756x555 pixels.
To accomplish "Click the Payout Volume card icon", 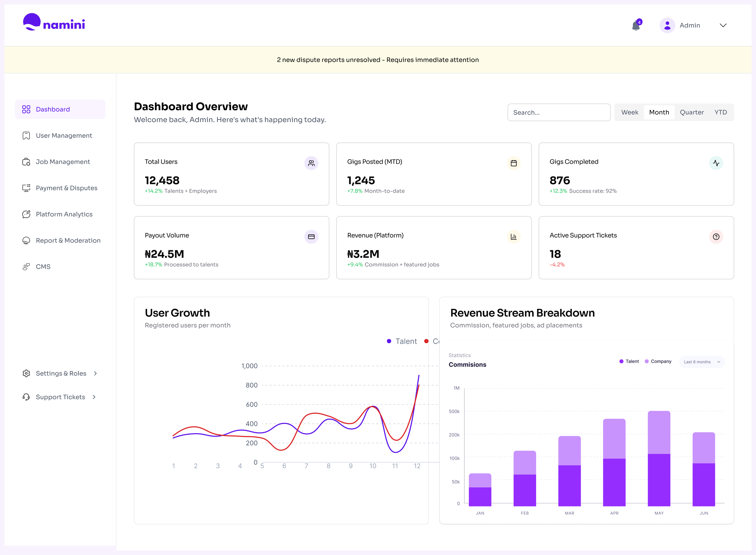I will pyautogui.click(x=311, y=237).
